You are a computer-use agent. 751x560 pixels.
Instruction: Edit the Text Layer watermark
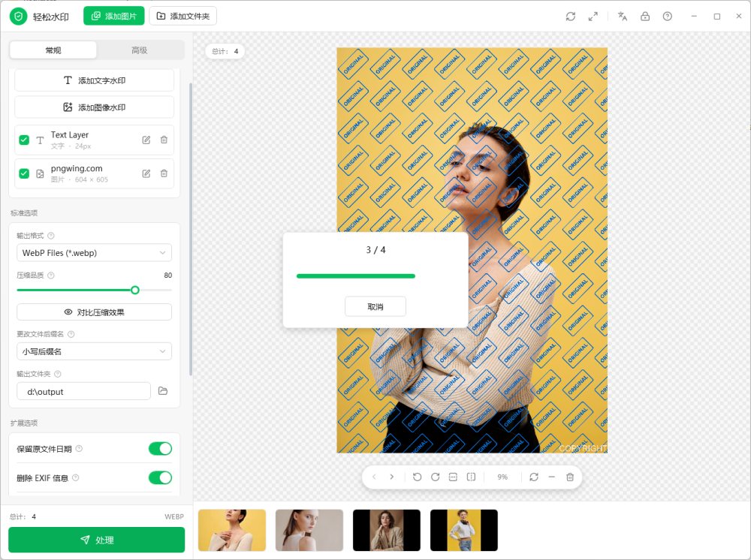click(146, 140)
